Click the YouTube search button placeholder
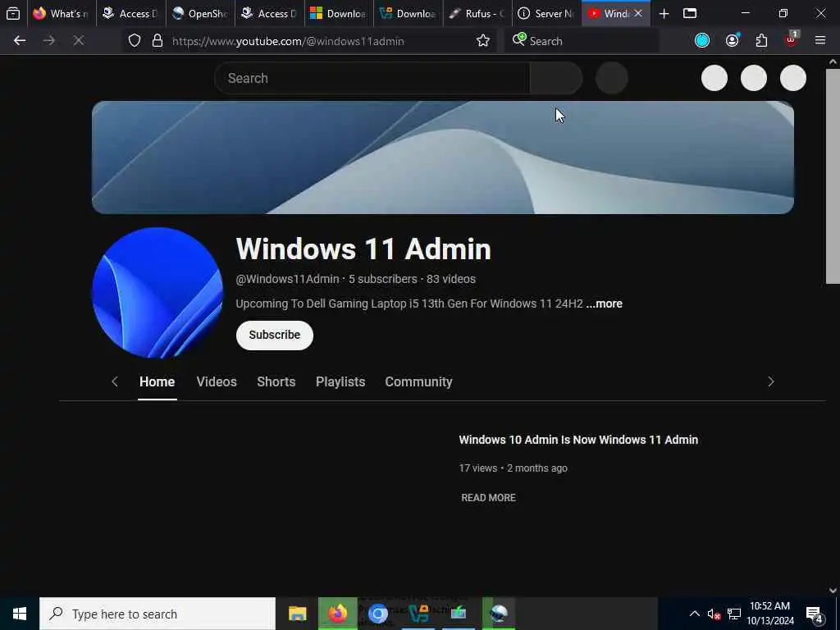The width and height of the screenshot is (840, 630). pyautogui.click(x=556, y=78)
